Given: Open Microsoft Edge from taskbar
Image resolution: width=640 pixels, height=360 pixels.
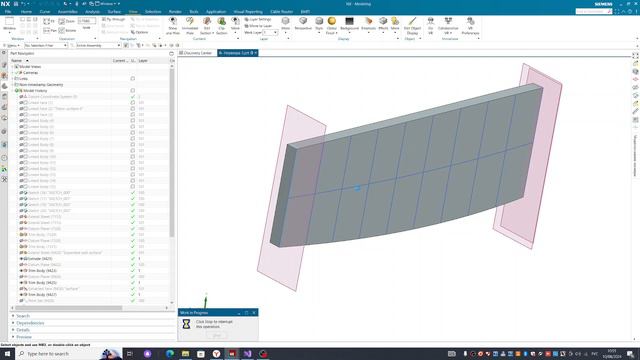Looking at the screenshot, I should pyautogui.click(x=170, y=353).
